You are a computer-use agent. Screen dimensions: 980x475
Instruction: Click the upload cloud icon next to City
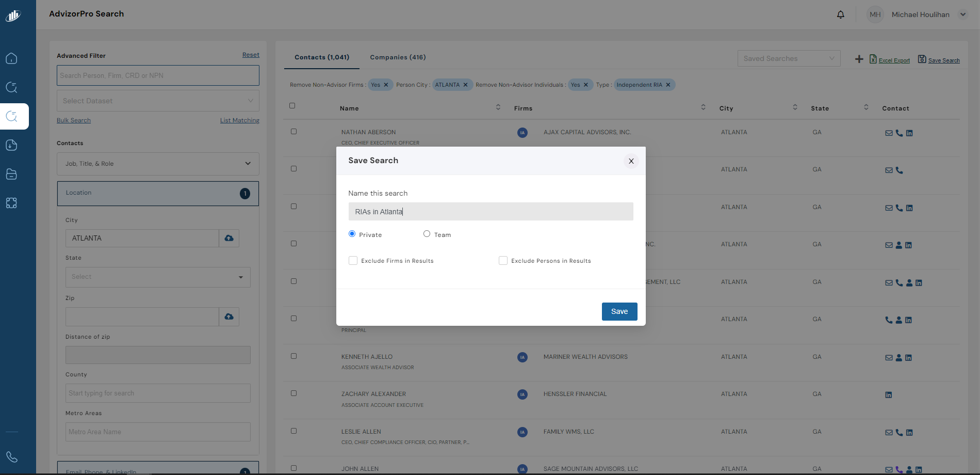(229, 238)
